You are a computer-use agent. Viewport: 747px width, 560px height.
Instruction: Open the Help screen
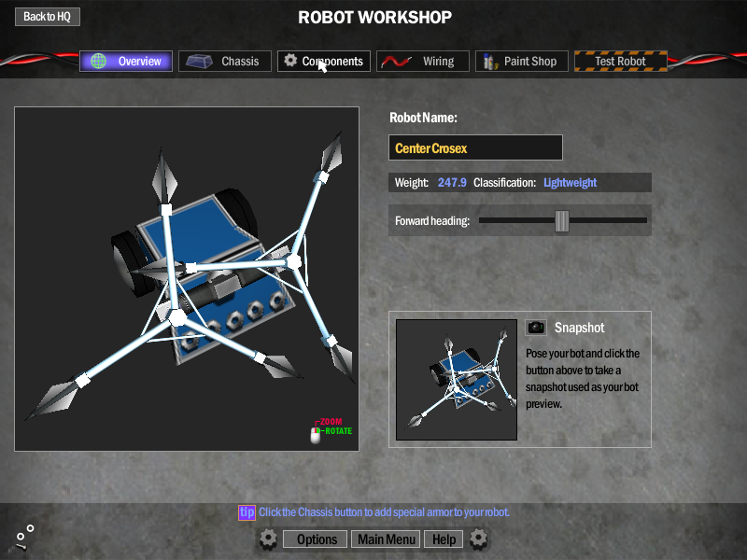tap(444, 539)
